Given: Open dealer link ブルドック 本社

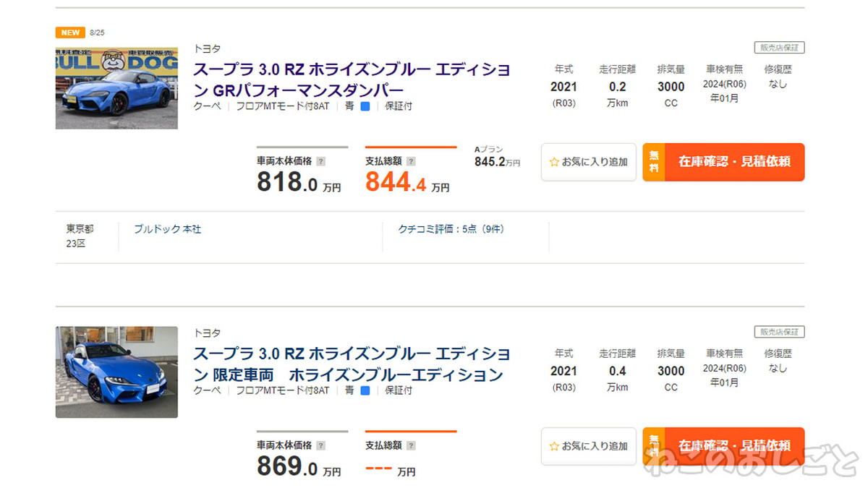Looking at the screenshot, I should 167,229.
